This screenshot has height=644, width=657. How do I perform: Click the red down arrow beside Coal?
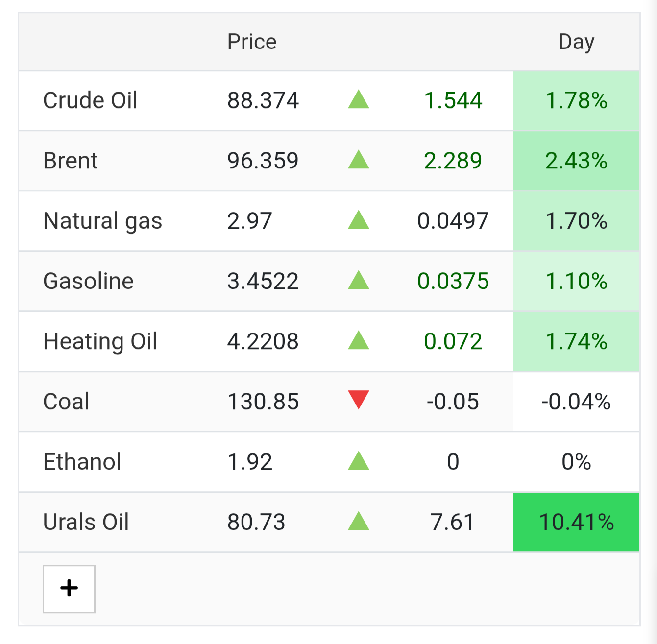point(359,400)
